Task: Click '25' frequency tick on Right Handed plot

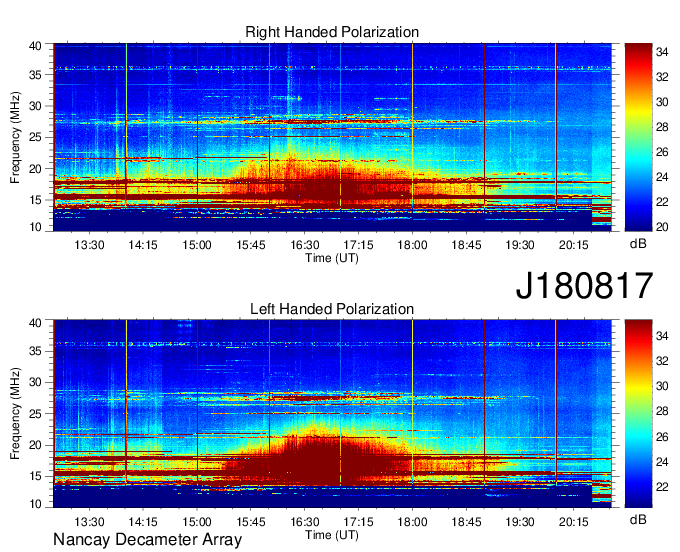Action: (x=36, y=137)
